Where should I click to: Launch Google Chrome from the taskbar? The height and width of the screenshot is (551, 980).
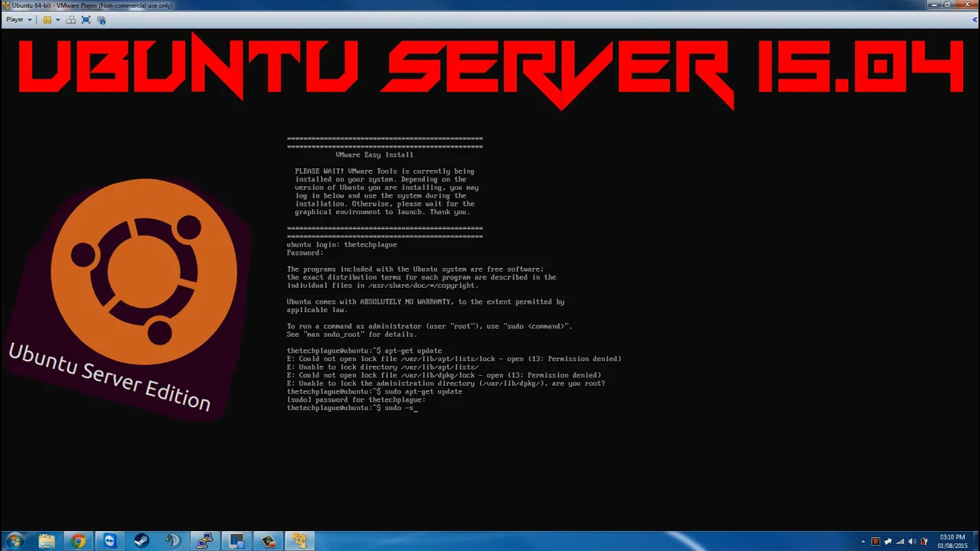[x=78, y=541]
